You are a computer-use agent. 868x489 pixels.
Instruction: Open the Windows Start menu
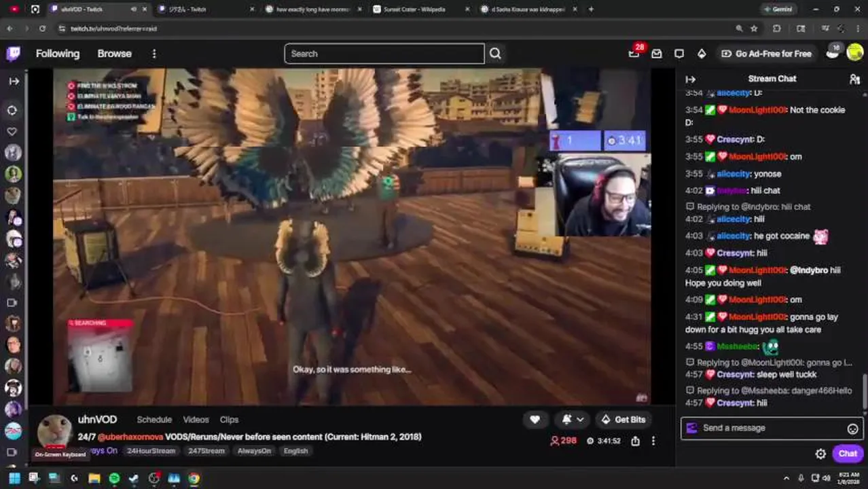pyautogui.click(x=14, y=478)
